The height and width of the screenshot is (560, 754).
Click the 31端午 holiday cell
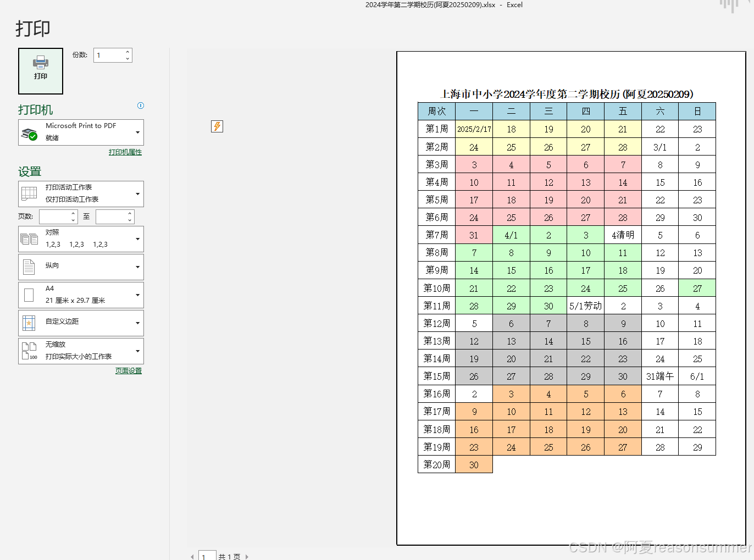tap(660, 376)
